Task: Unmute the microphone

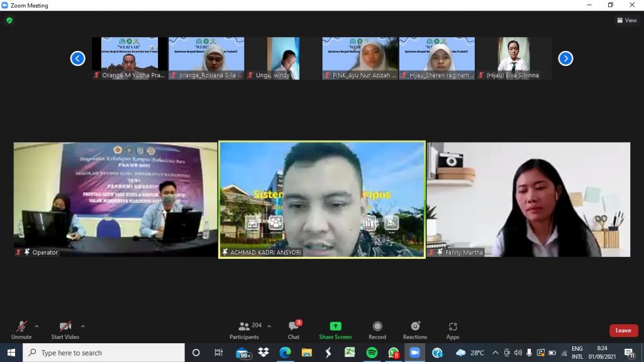Action: pyautogui.click(x=21, y=327)
